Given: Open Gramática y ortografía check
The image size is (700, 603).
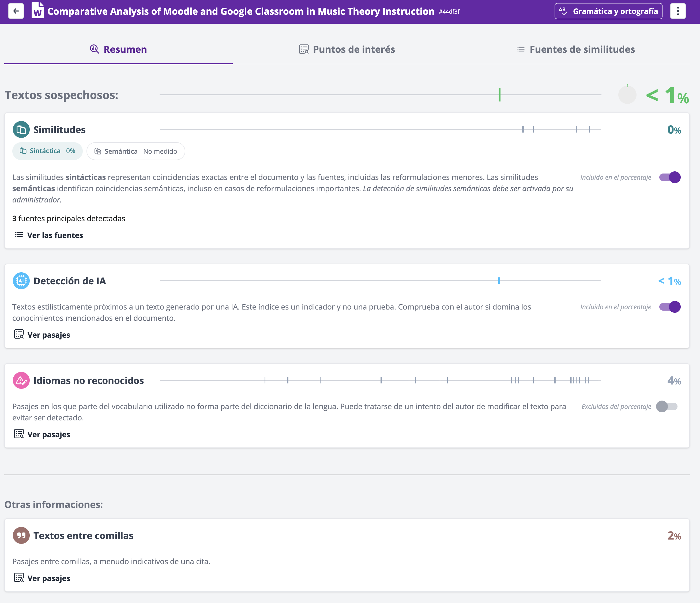Looking at the screenshot, I should pyautogui.click(x=608, y=11).
